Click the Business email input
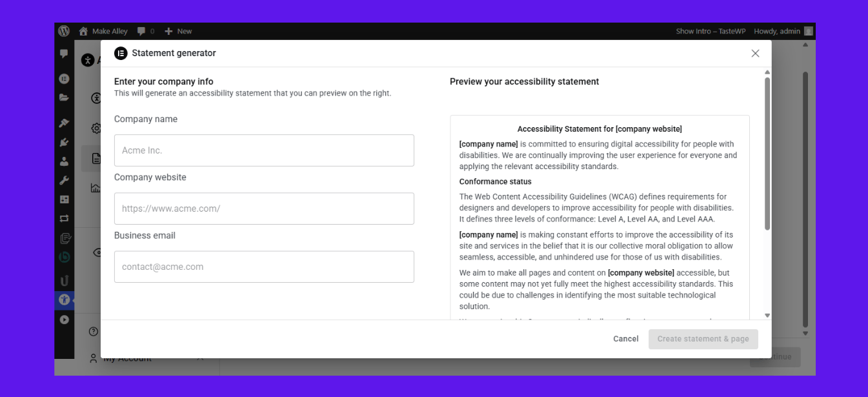 pos(264,267)
